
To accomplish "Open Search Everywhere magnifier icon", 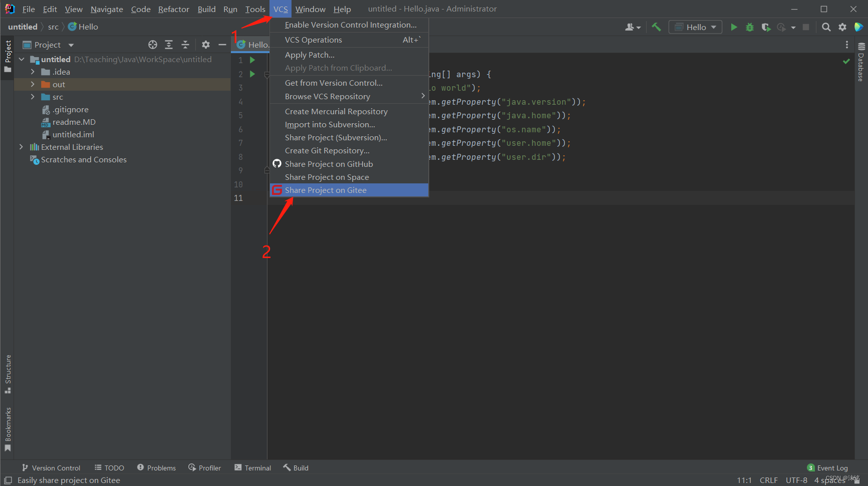I will point(826,27).
